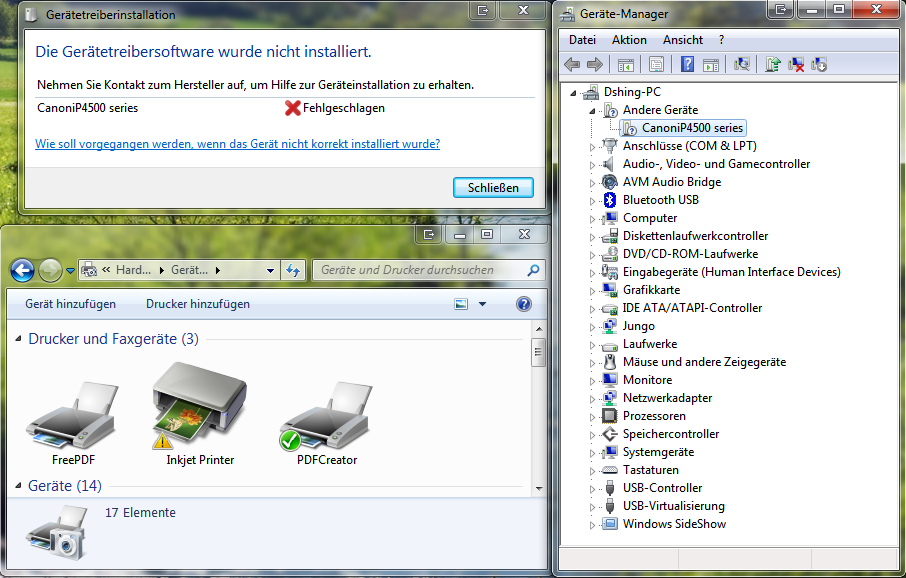Expand the Netzwerkadapter node
Screen dimensions: 906x578
[x=592, y=399]
